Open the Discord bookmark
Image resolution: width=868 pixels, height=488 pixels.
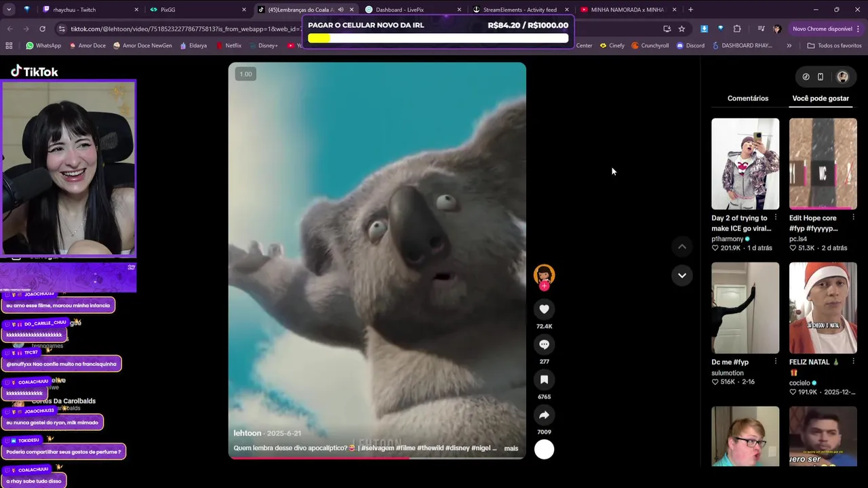(x=690, y=45)
